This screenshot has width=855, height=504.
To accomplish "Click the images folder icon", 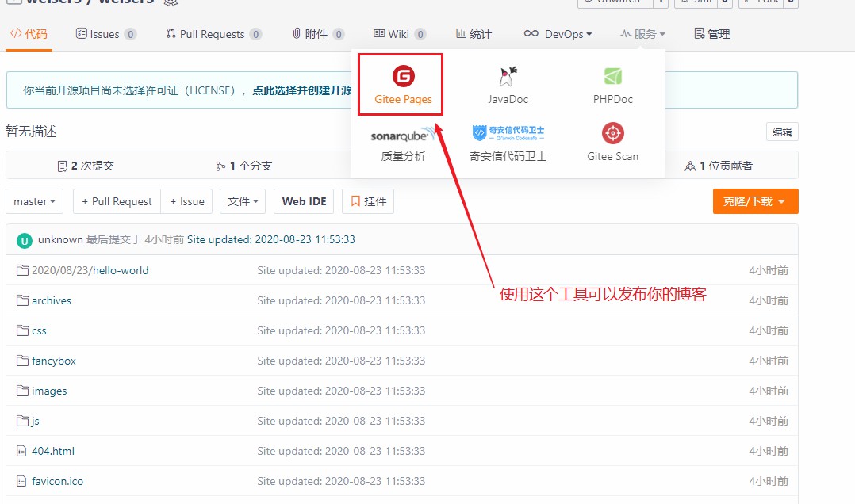I will coord(22,391).
